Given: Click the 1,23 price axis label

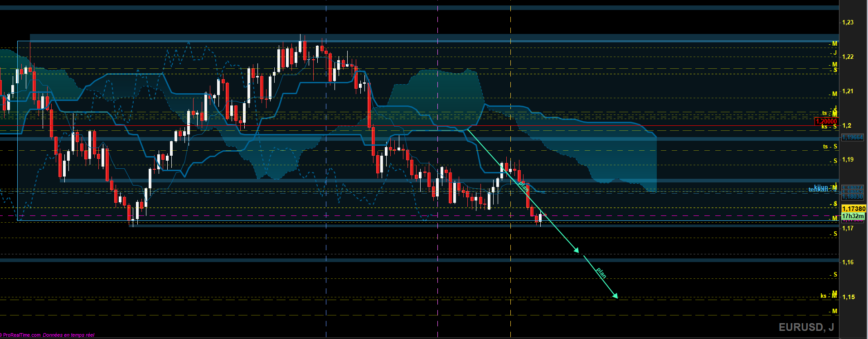Looking at the screenshot, I should tap(848, 22).
